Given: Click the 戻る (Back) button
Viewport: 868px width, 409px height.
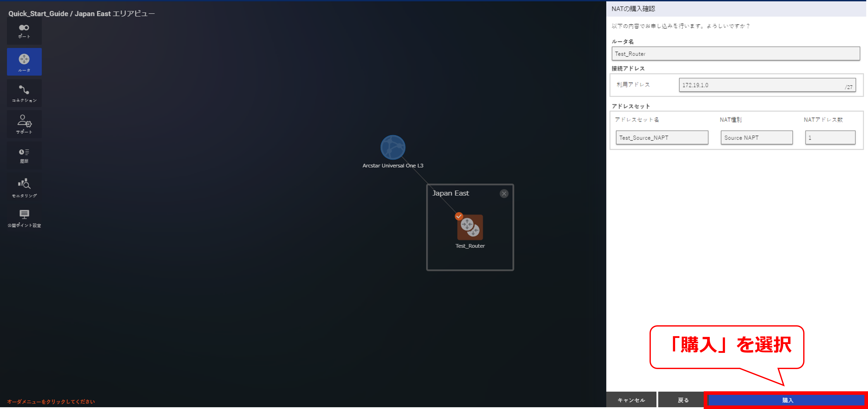Looking at the screenshot, I should tap(683, 400).
